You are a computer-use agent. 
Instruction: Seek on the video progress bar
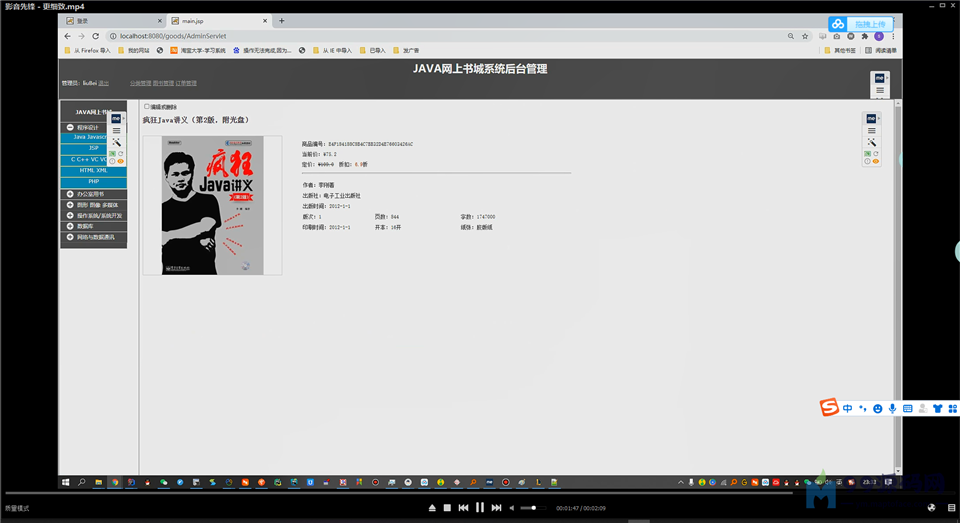480,492
